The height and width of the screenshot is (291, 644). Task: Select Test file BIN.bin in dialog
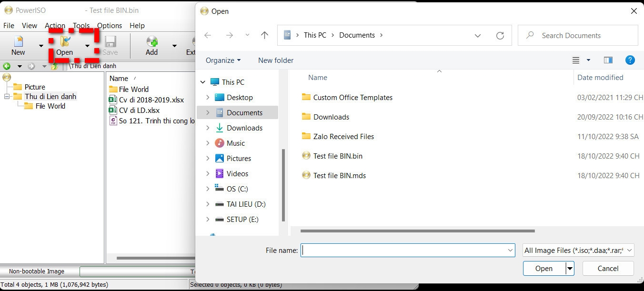(x=338, y=156)
